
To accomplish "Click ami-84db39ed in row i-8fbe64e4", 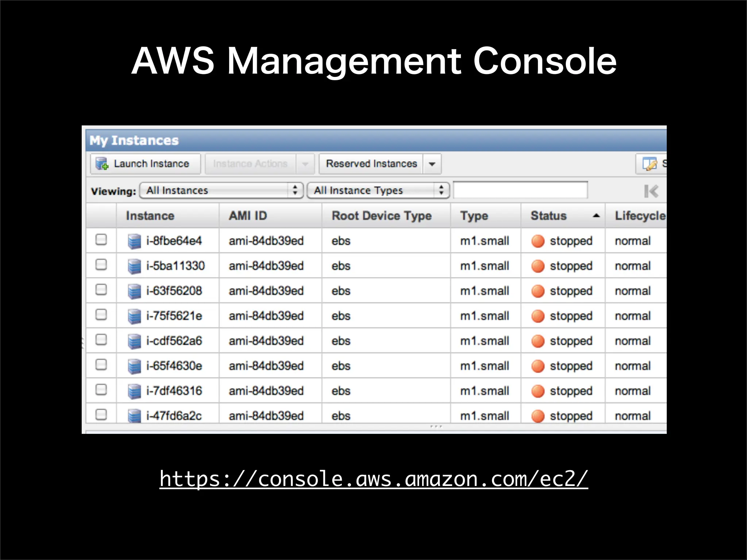I will (x=266, y=241).
